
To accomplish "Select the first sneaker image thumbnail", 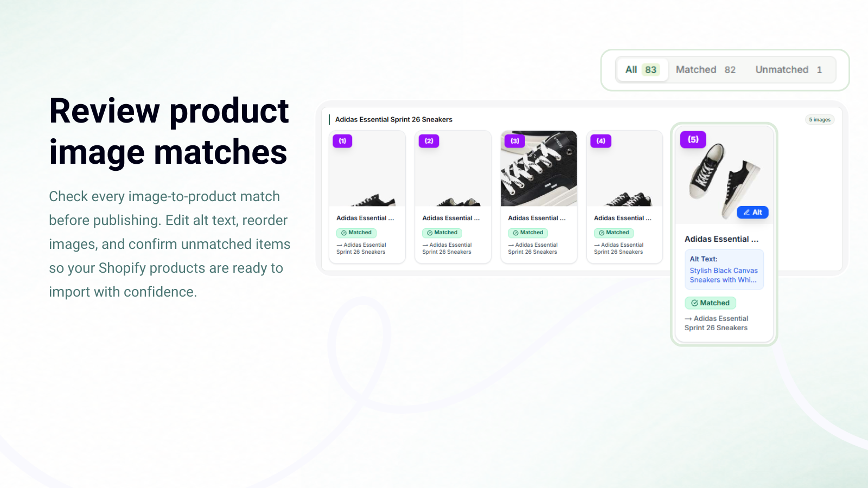I will tap(367, 168).
